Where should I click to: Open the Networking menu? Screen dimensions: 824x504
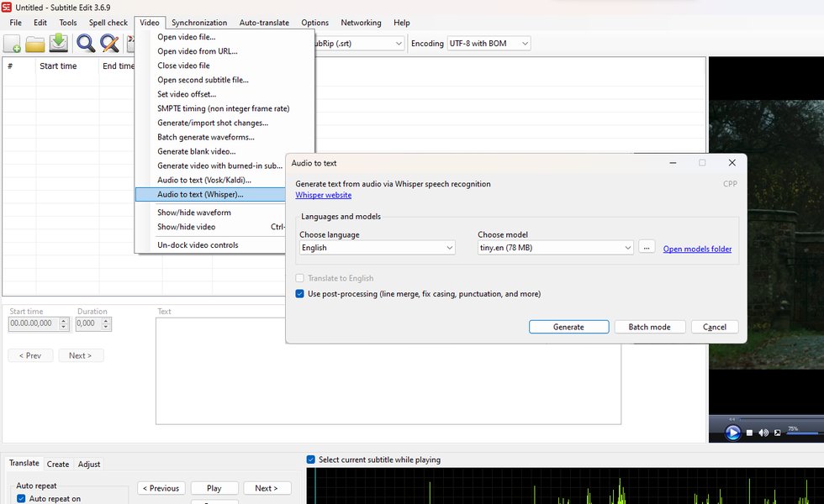[361, 23]
